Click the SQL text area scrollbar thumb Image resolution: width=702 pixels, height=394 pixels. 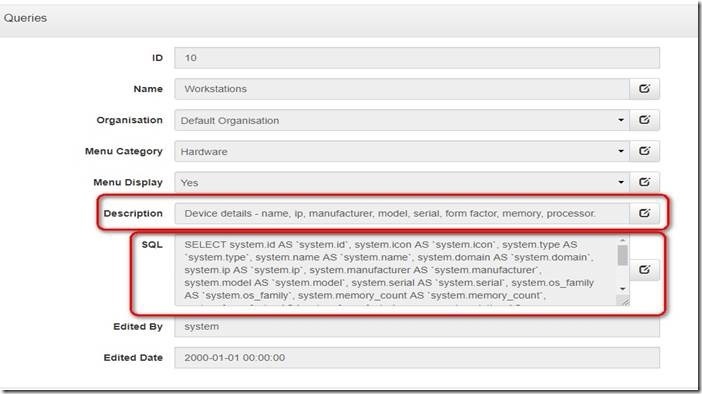pyautogui.click(x=622, y=255)
